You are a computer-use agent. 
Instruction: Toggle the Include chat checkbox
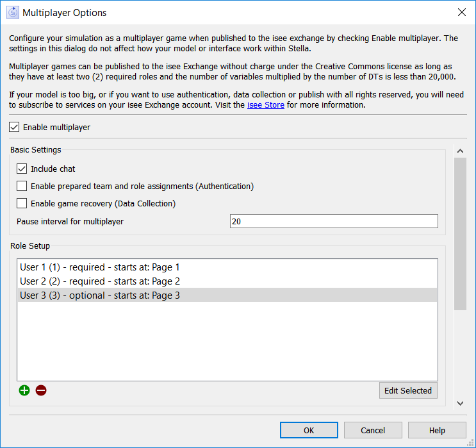click(x=22, y=169)
